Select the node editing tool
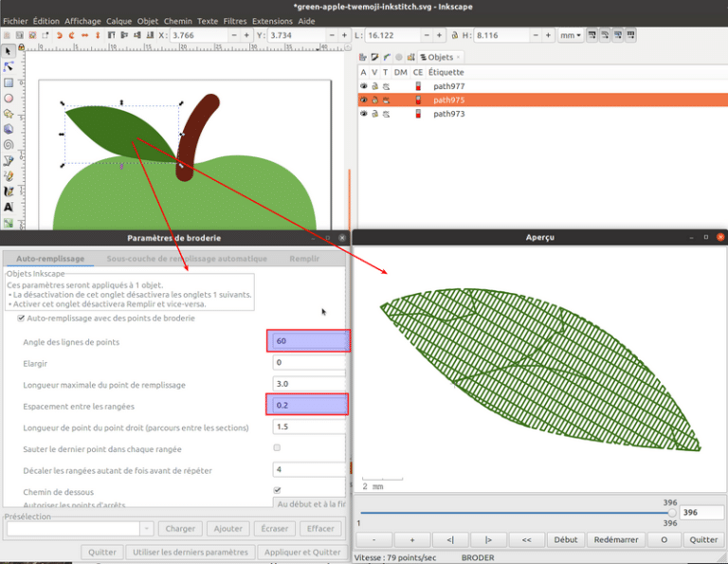Viewport: 728px width, 564px height. tap(9, 66)
